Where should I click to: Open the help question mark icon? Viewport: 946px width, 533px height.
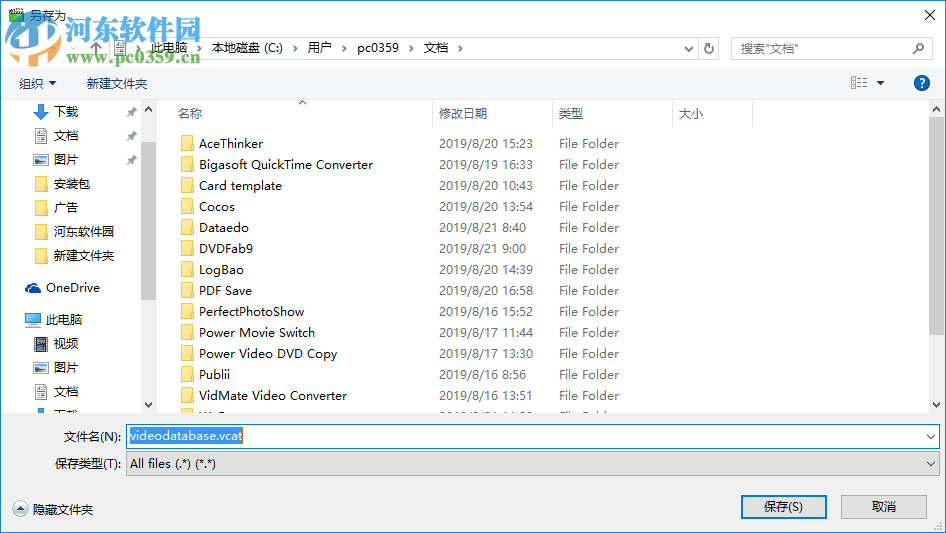point(921,83)
